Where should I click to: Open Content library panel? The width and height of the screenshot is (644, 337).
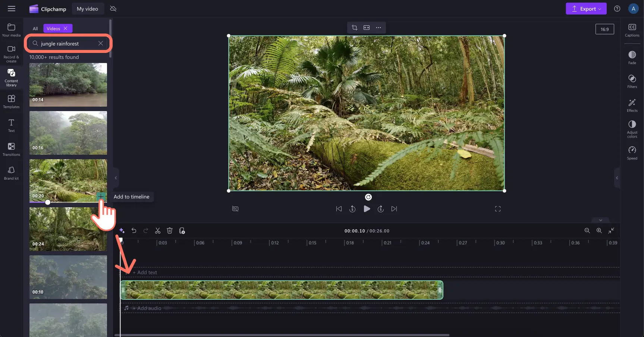tap(12, 78)
